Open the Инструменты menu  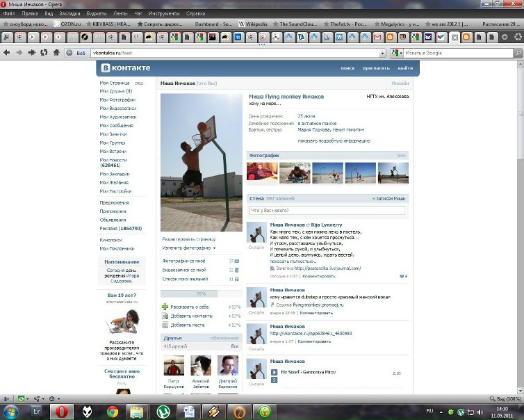coord(163,13)
